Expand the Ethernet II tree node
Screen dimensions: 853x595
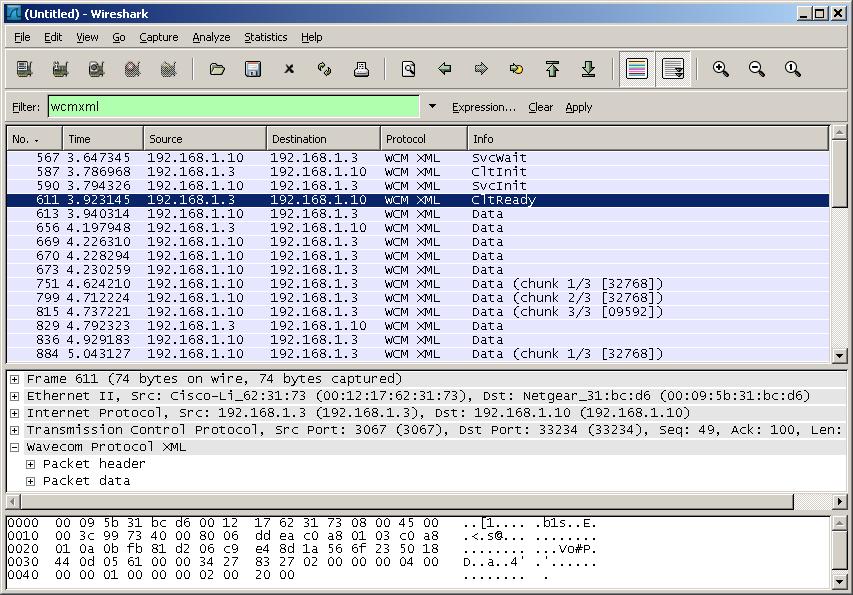point(15,396)
